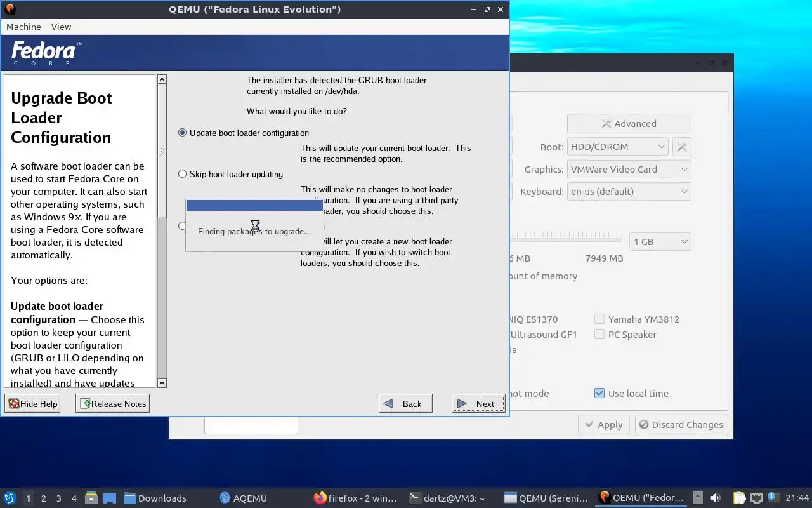Viewport: 812px width, 508px height.
Task: Click Advanced button in the AQEMU window
Action: (629, 124)
